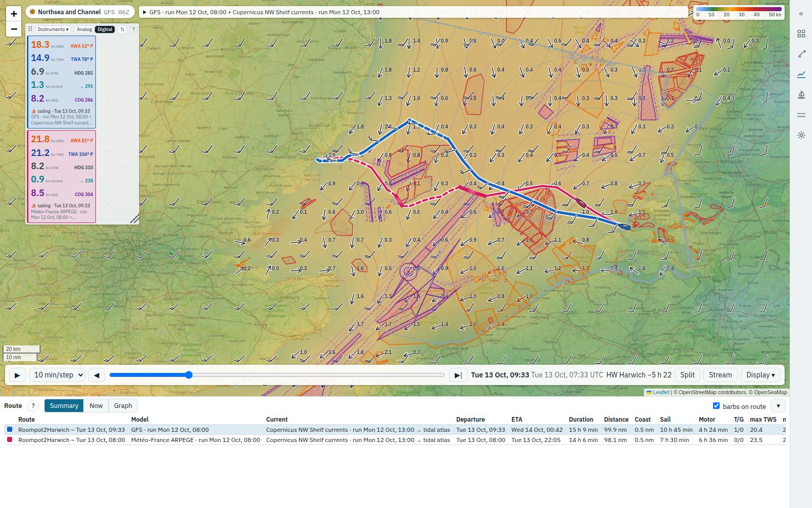812x508 pixels.
Task: Select the Météo-France ARPEGE route row
Action: 395,440
